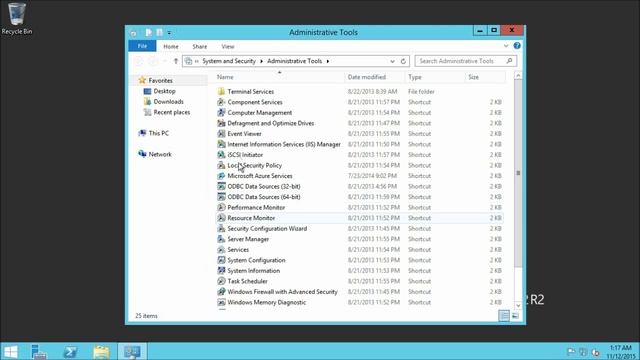This screenshot has height=360, width=640.
Task: Click the scrollbar up arrow
Action: pyautogui.click(x=518, y=76)
